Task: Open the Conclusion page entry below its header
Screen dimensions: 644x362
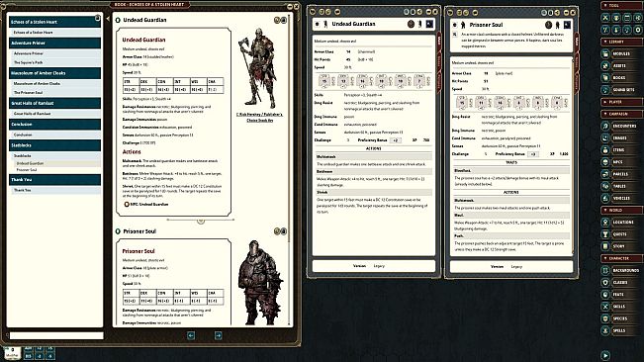Action: coord(54,135)
